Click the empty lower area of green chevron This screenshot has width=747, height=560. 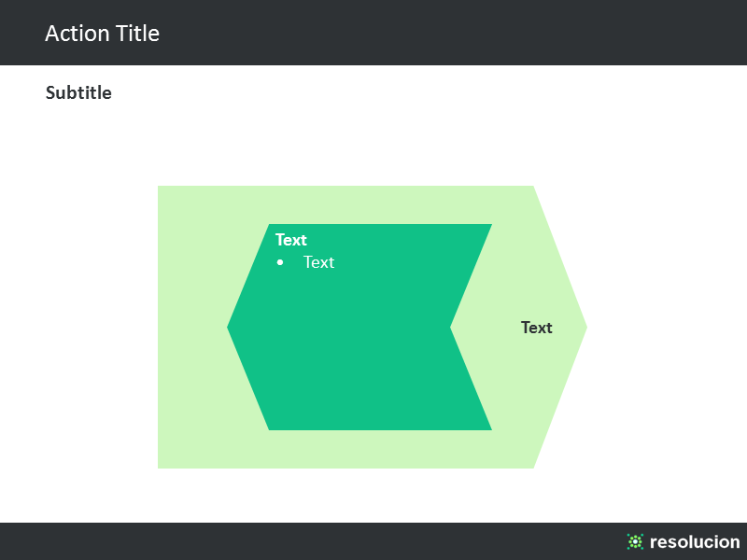(358, 381)
